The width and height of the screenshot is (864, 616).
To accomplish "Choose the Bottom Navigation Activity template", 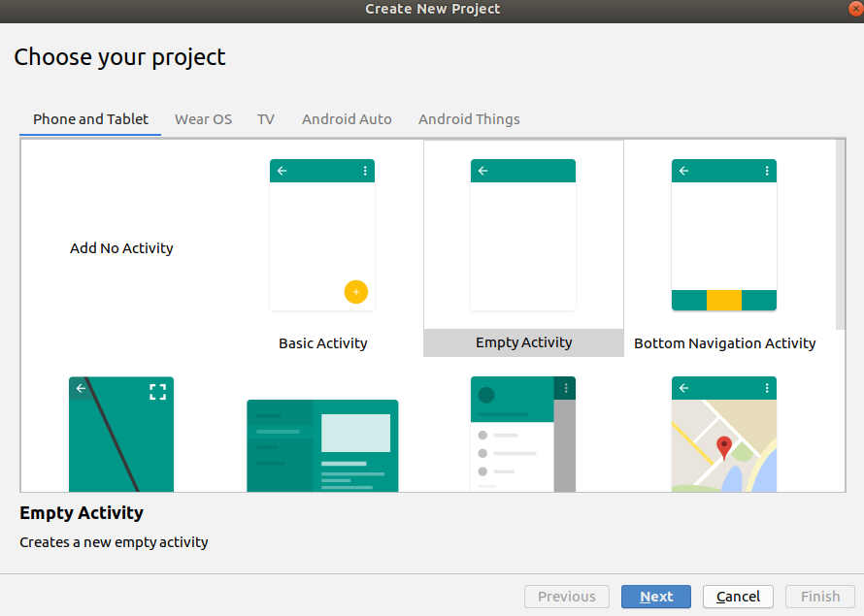I will (x=724, y=342).
